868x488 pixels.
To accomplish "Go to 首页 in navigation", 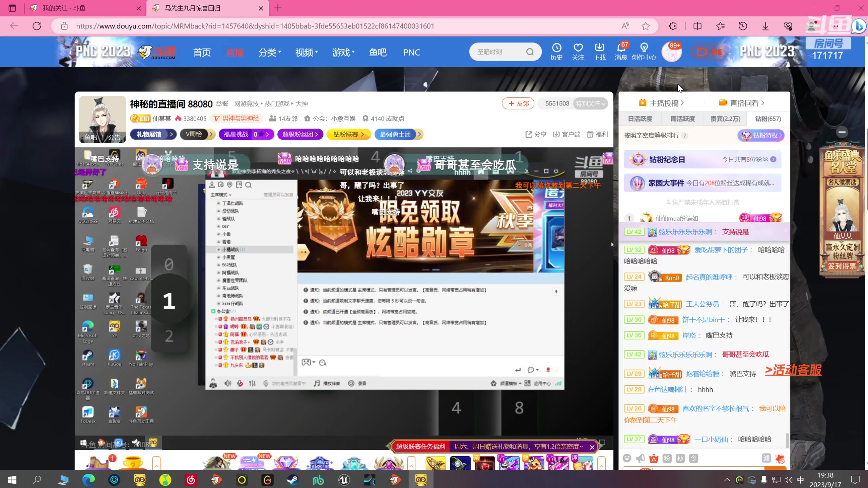I will pos(202,53).
